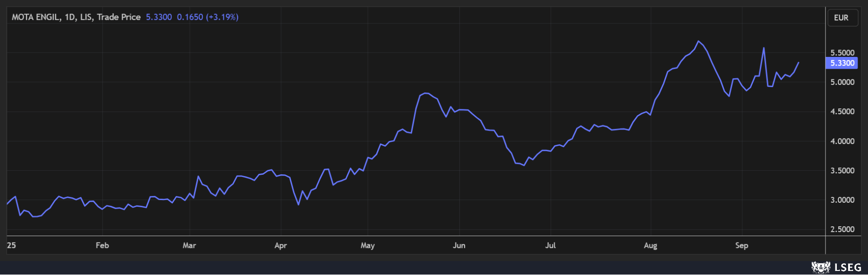Select the Jun label on time axis
This screenshot has height=275, width=868.
click(459, 246)
